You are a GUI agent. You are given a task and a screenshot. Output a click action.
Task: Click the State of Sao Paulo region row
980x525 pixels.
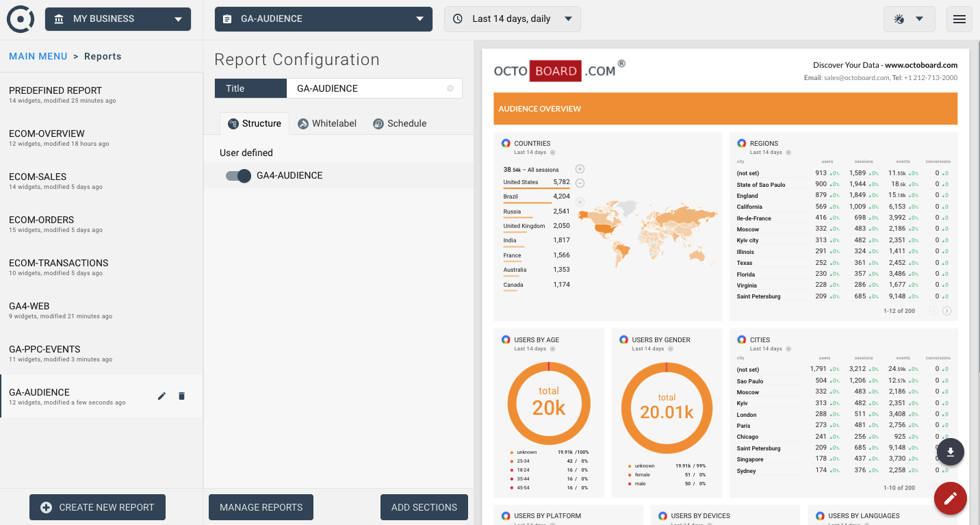[x=843, y=185]
